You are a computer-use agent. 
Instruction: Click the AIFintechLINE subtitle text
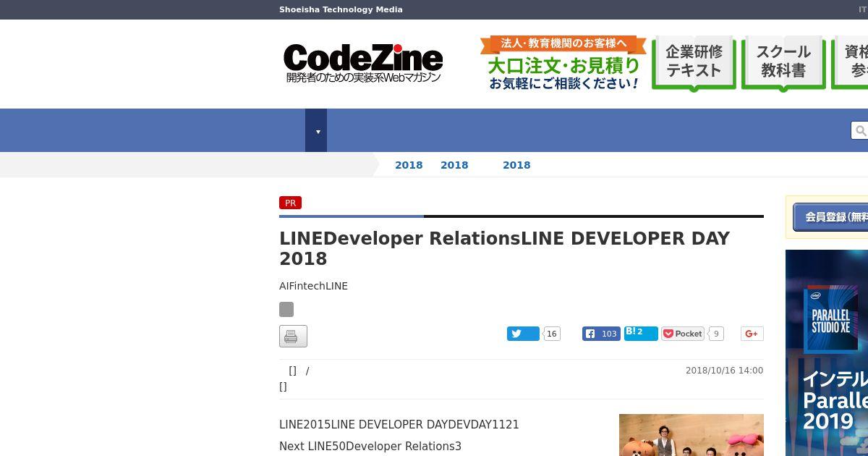click(x=313, y=286)
